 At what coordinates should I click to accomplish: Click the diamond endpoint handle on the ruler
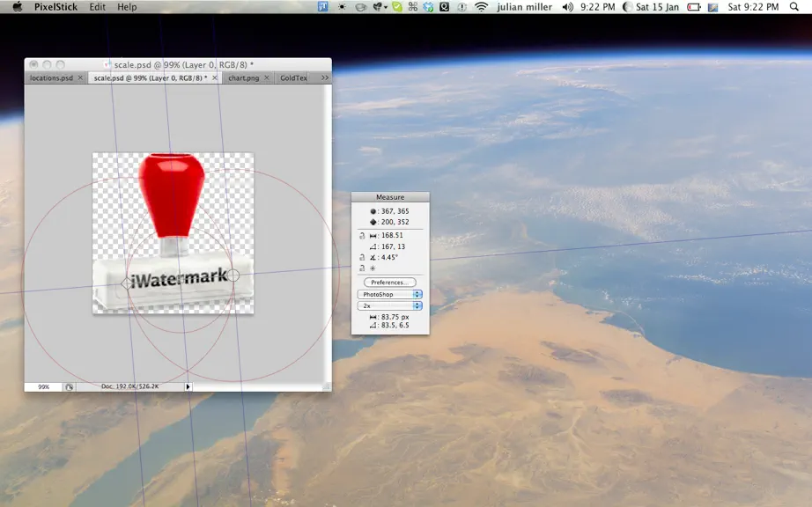[126, 283]
